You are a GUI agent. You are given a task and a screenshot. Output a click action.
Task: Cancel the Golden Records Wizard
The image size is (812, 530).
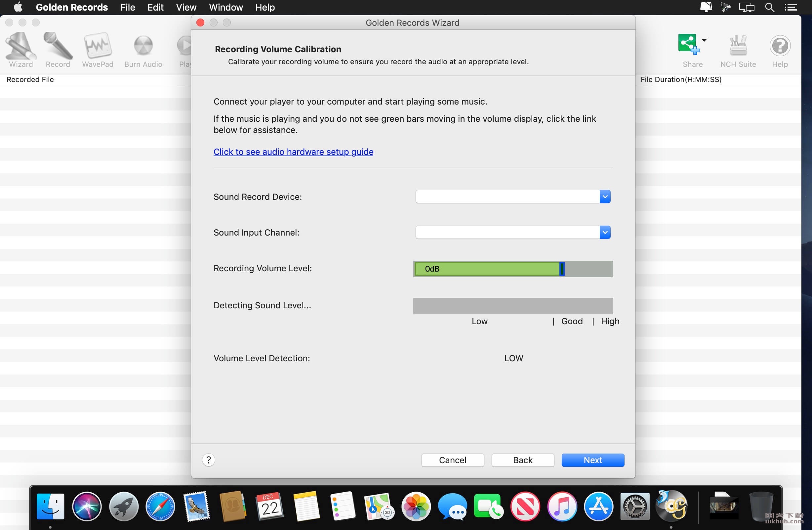point(452,460)
